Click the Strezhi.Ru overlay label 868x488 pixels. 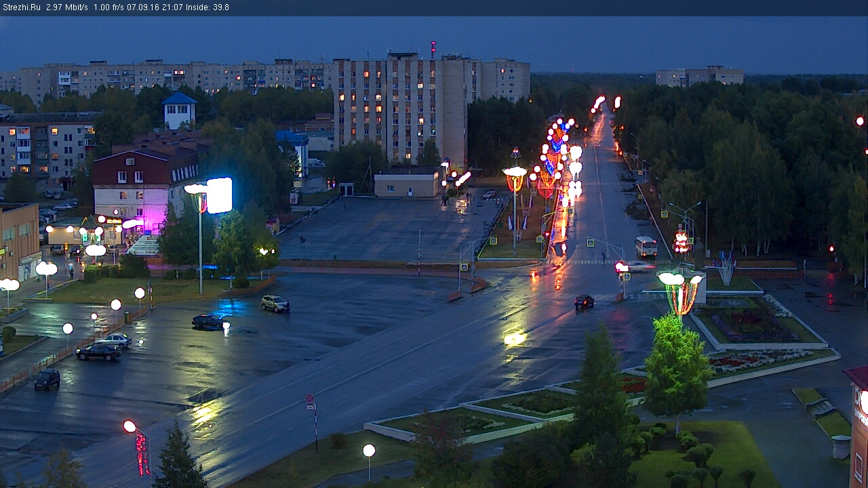[x=21, y=7]
